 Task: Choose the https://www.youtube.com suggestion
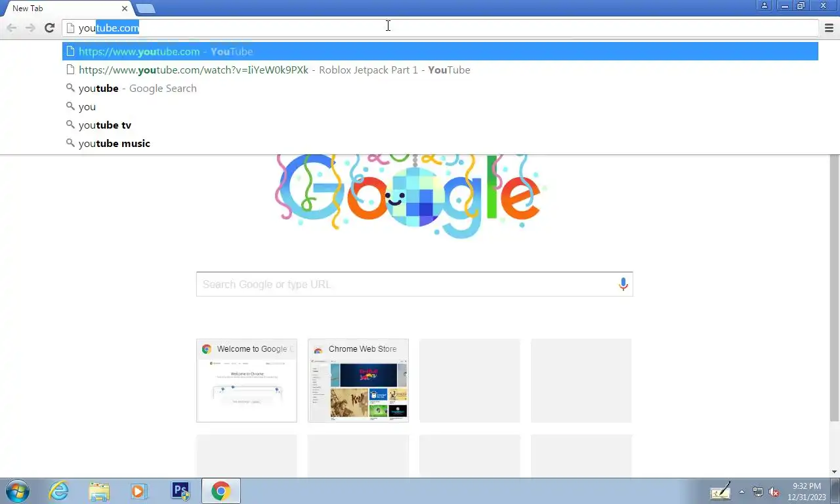click(x=440, y=51)
